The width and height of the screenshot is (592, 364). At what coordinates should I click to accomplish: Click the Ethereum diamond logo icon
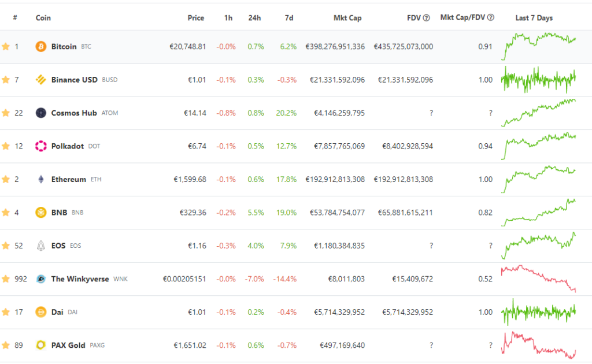pyautogui.click(x=41, y=179)
